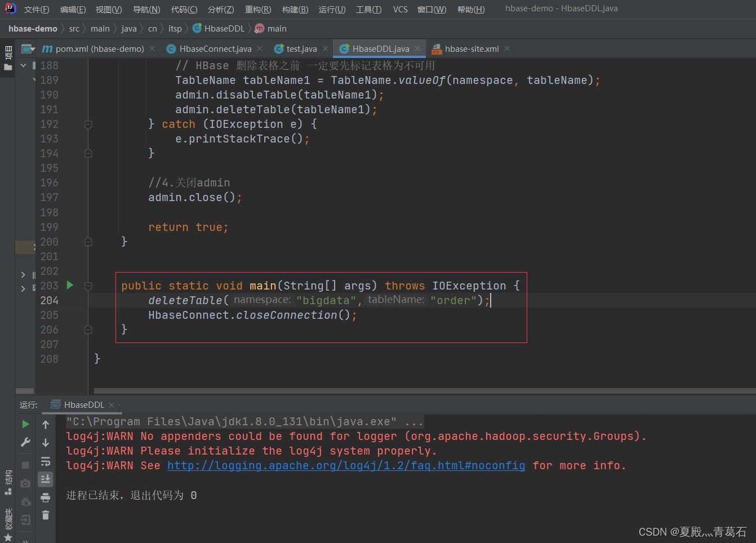Open the 分析(Z) menu
Screen dimensions: 756x543
tap(221, 10)
